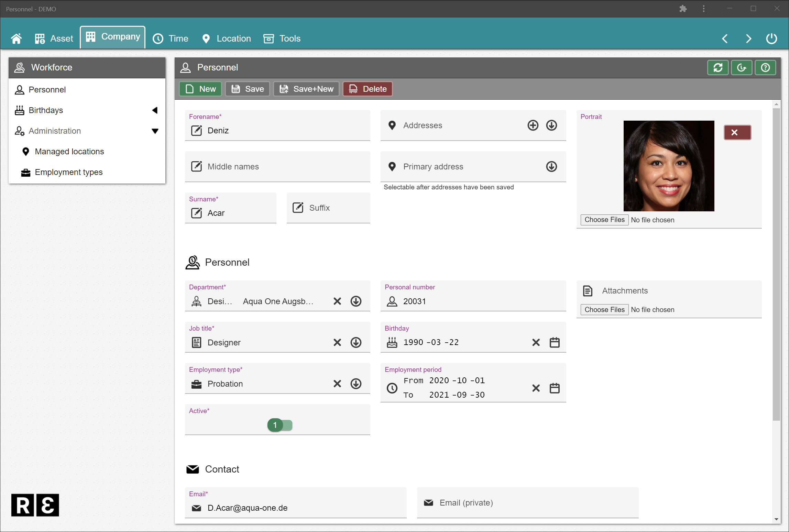Open the Primary address dropdown arrow
Screen dimensions: 789x532
[x=551, y=167]
